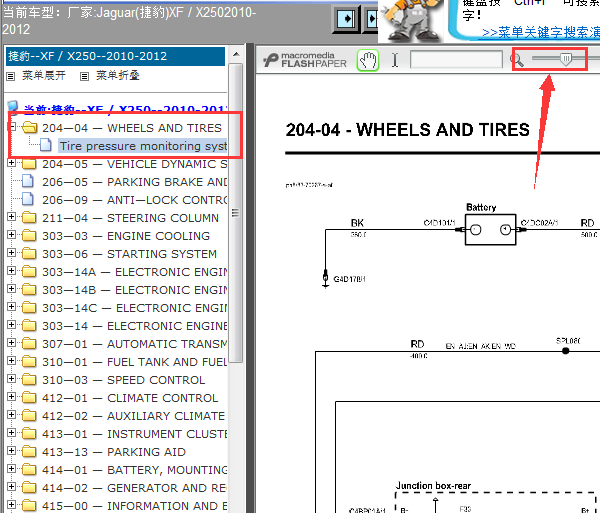Expand the 310-03 SPEED CONTROL node

coord(12,378)
